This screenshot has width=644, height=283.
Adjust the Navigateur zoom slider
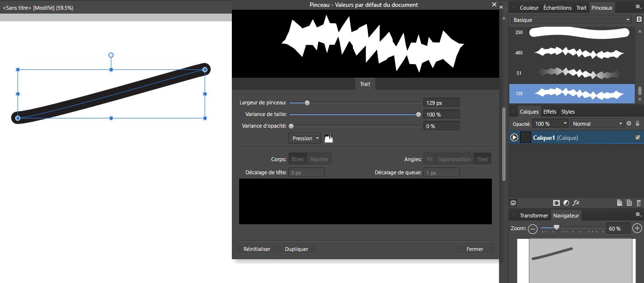tap(557, 227)
